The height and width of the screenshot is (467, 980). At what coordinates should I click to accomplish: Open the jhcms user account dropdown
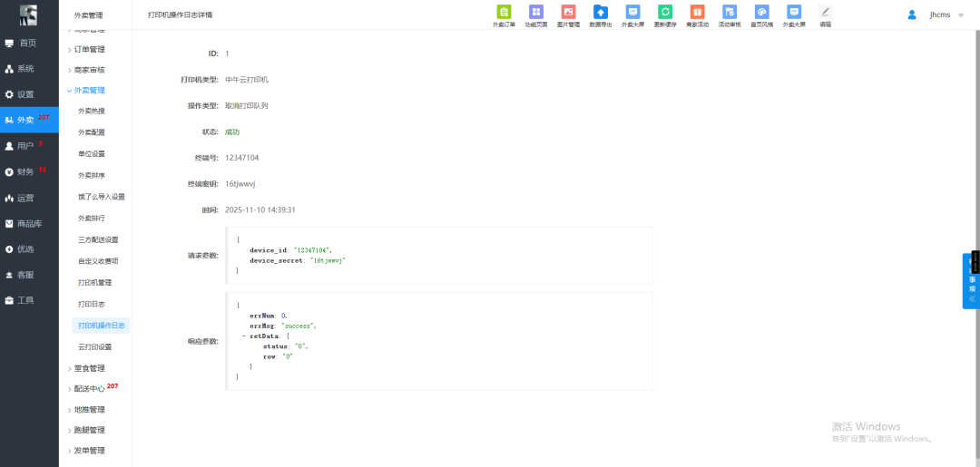[936, 15]
